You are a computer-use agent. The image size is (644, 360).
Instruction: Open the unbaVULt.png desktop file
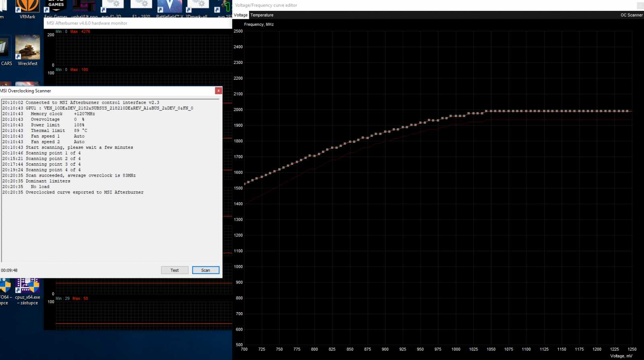(x=85, y=9)
